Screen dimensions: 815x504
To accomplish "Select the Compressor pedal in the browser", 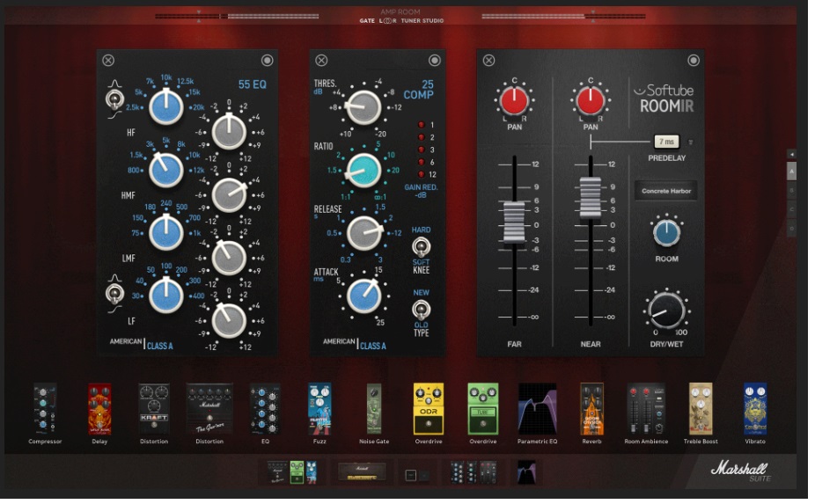I will 45,409.
